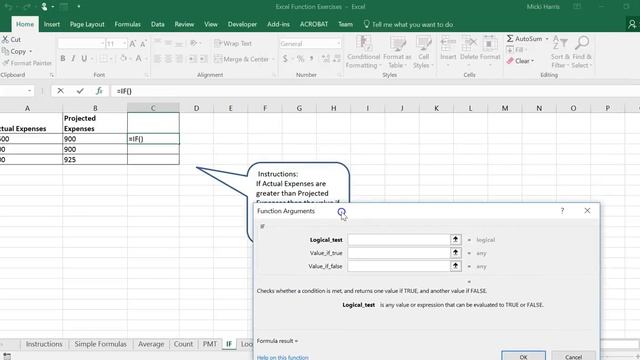Screen dimensions: 640x360
Task: Select cell containing 925
Action: [x=95, y=160]
